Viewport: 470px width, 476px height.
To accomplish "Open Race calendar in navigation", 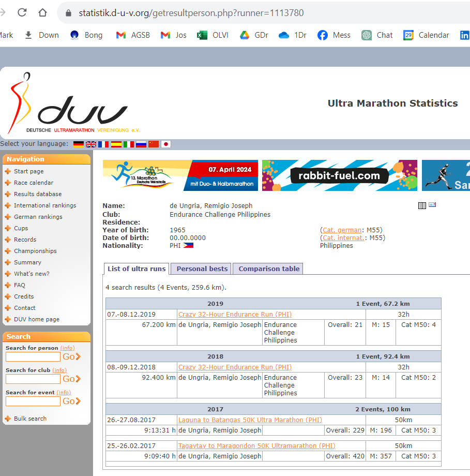I will click(34, 183).
